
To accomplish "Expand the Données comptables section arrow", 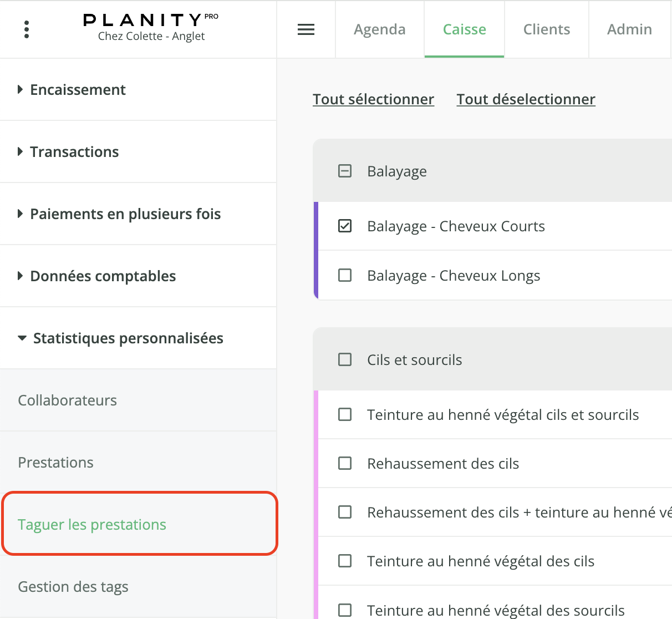I will click(21, 276).
